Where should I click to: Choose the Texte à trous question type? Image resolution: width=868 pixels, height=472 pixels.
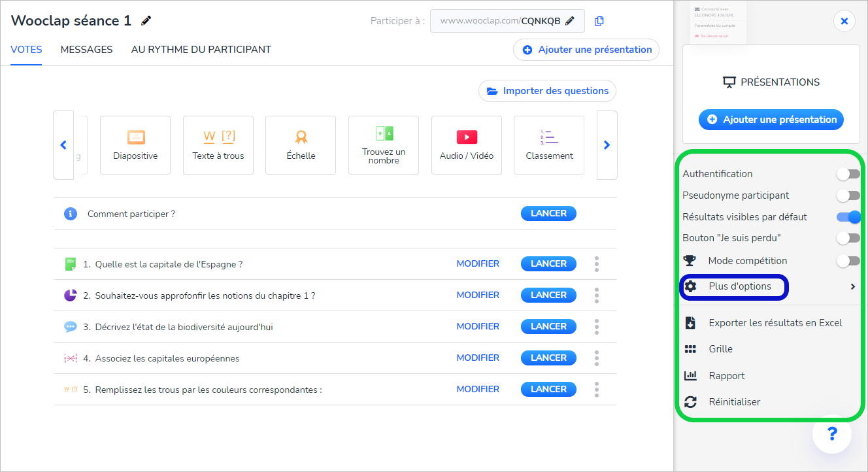pyautogui.click(x=218, y=145)
